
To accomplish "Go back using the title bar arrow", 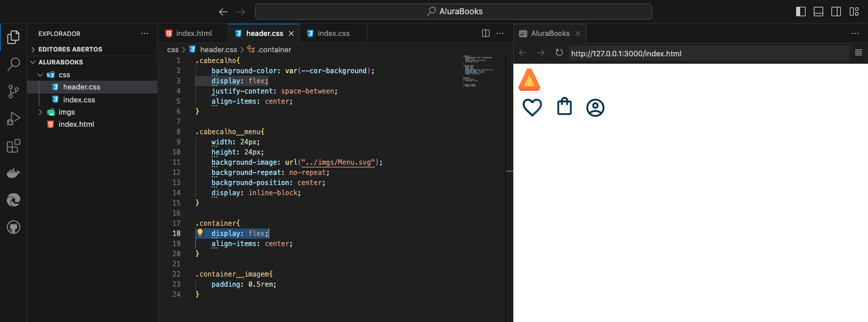I will pos(223,12).
